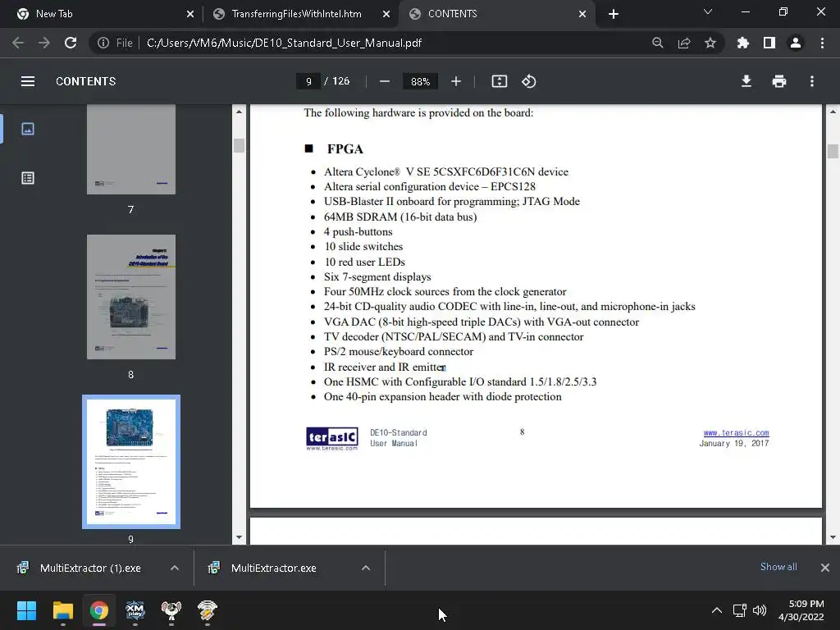Click the thumbnail panel scrollbar thumb

(x=239, y=146)
